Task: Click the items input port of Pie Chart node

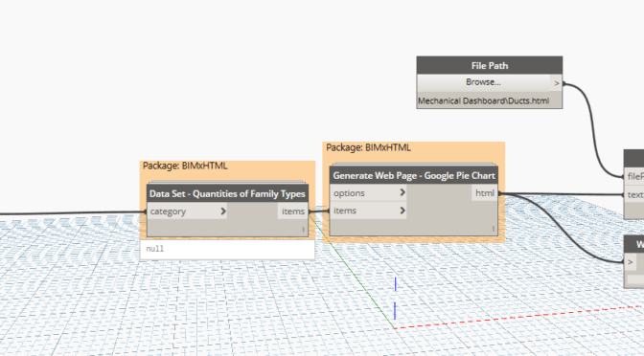Action: 368,211
